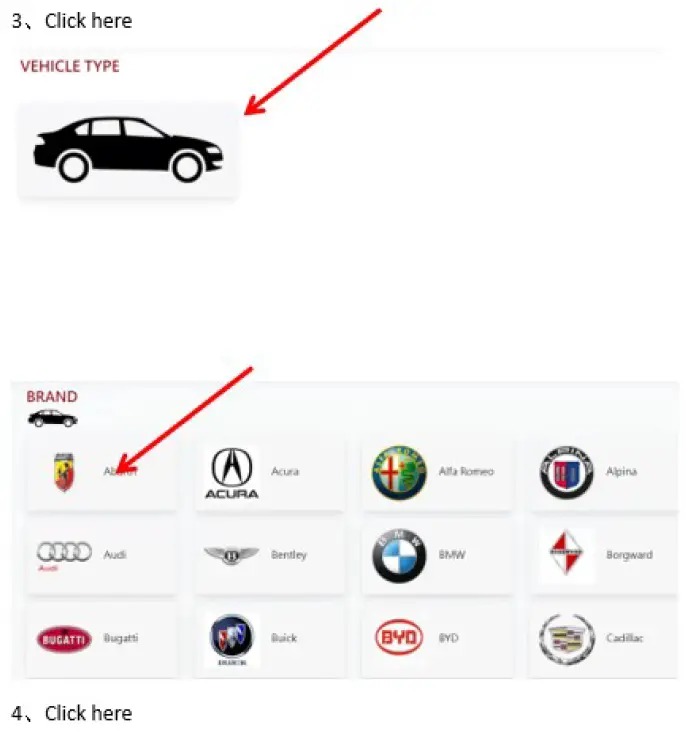Click the small car icon under BRAND
This screenshot has width=686, height=740.
(52, 419)
